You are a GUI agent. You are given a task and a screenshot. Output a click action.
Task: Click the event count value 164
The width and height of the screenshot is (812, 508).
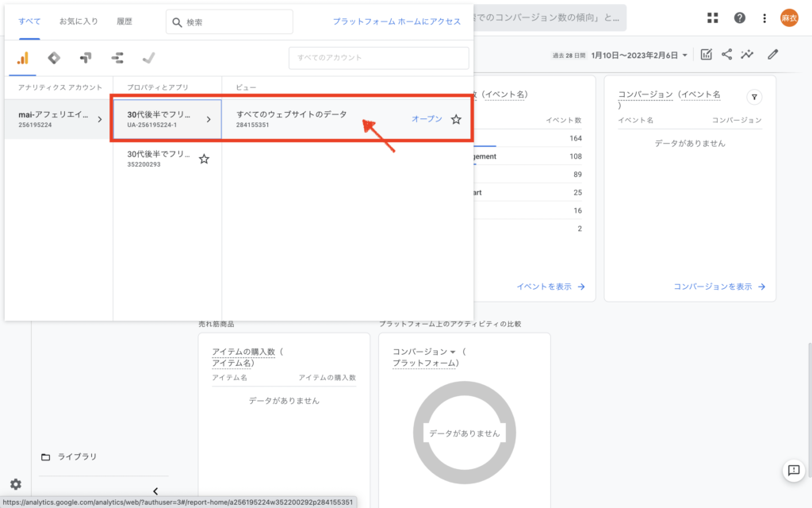click(576, 138)
